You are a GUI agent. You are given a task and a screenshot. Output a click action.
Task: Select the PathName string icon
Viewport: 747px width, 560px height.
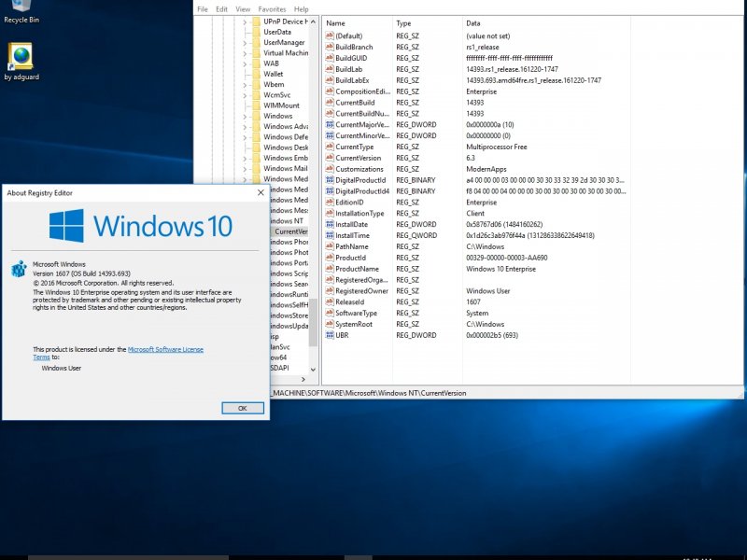click(330, 246)
